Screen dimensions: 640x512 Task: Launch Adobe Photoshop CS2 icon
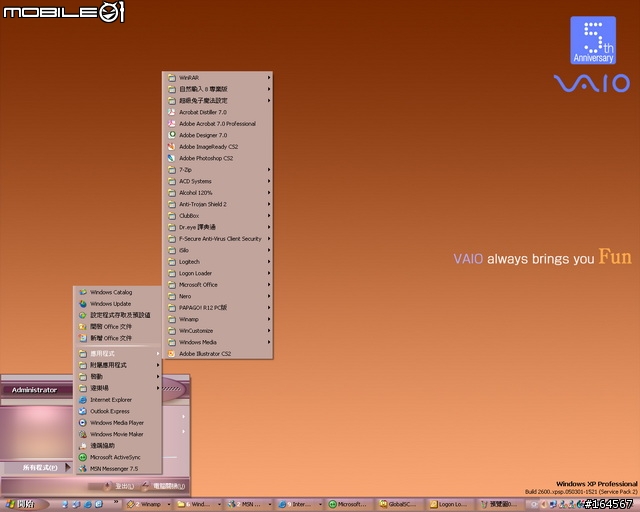[172, 158]
